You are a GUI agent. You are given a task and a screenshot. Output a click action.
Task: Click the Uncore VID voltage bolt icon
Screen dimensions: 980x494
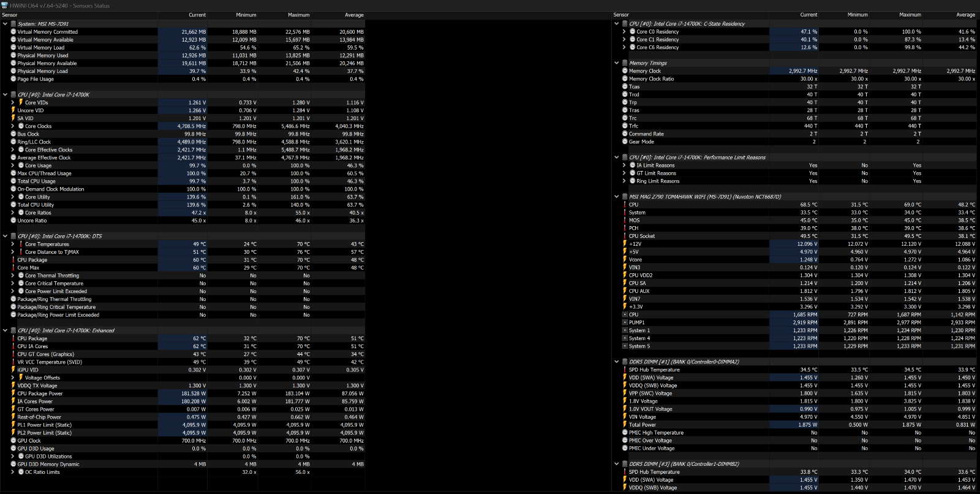click(13, 110)
